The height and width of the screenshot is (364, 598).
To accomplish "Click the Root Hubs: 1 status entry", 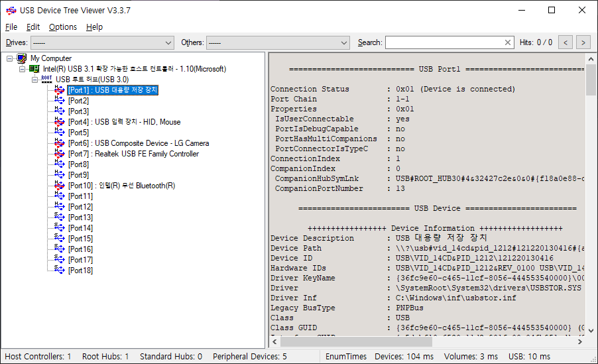I will coord(105,356).
